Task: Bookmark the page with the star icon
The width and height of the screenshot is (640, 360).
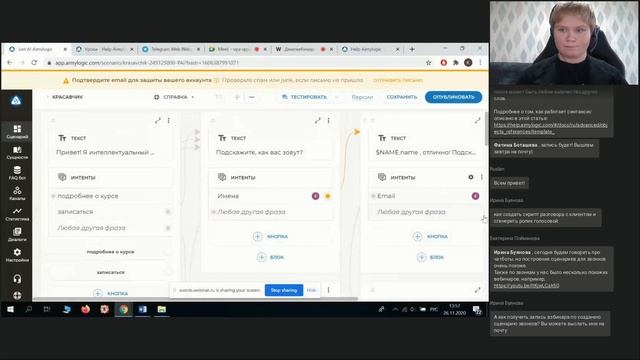Action: point(429,62)
